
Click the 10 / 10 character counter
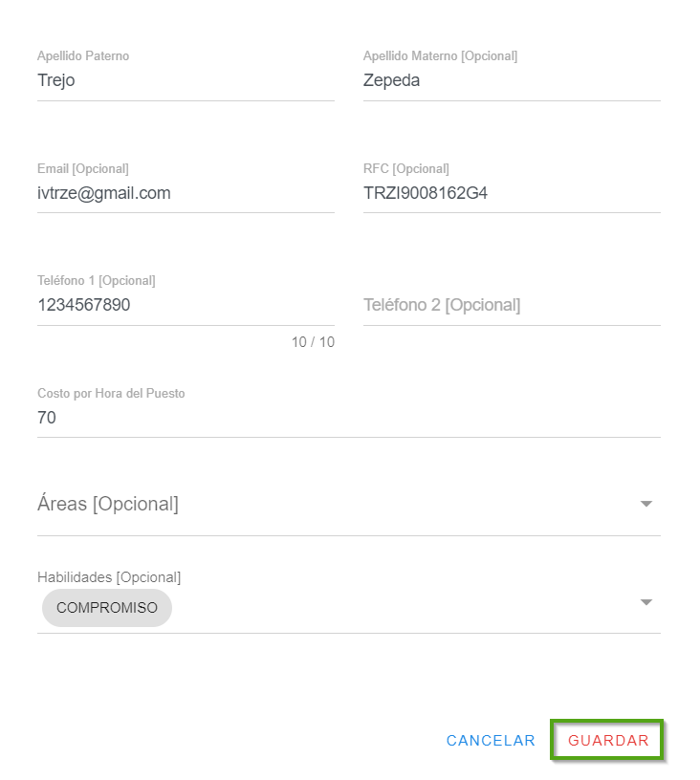pos(313,342)
